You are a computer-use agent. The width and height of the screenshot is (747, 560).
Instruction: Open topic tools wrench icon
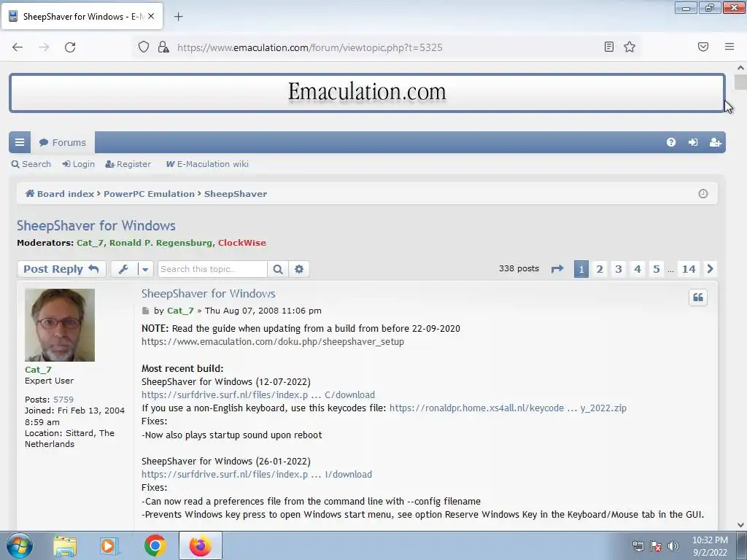point(123,269)
